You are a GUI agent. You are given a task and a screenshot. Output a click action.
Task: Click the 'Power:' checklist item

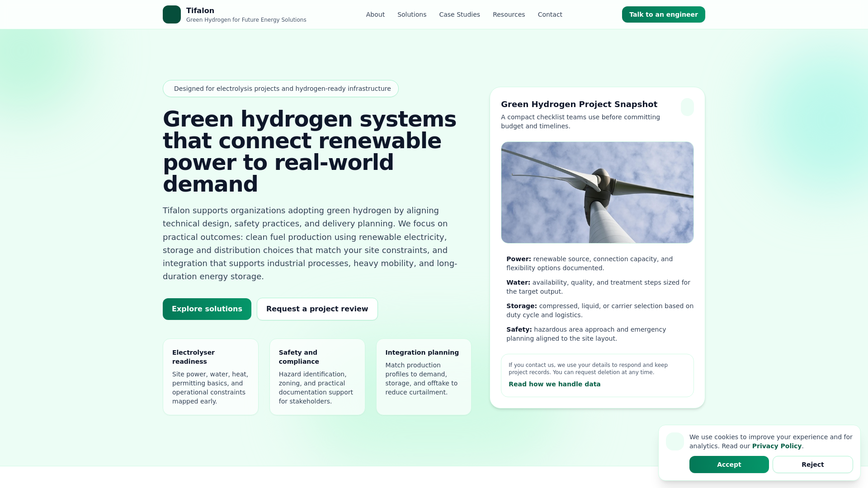pos(600,263)
